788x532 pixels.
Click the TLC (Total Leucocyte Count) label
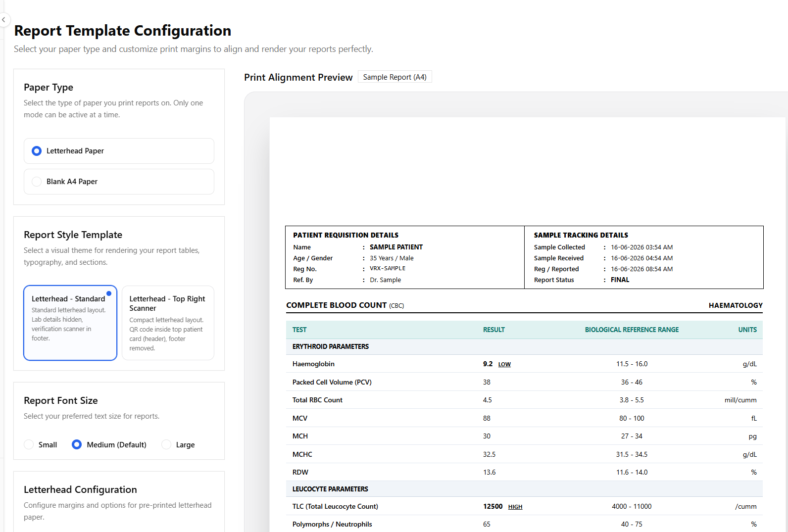335,506
